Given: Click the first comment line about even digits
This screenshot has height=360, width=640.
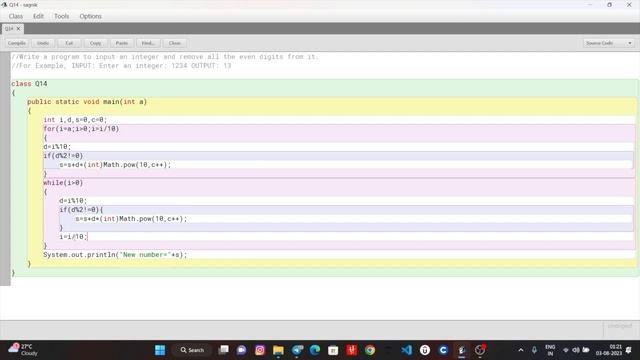Looking at the screenshot, I should click(165, 57).
